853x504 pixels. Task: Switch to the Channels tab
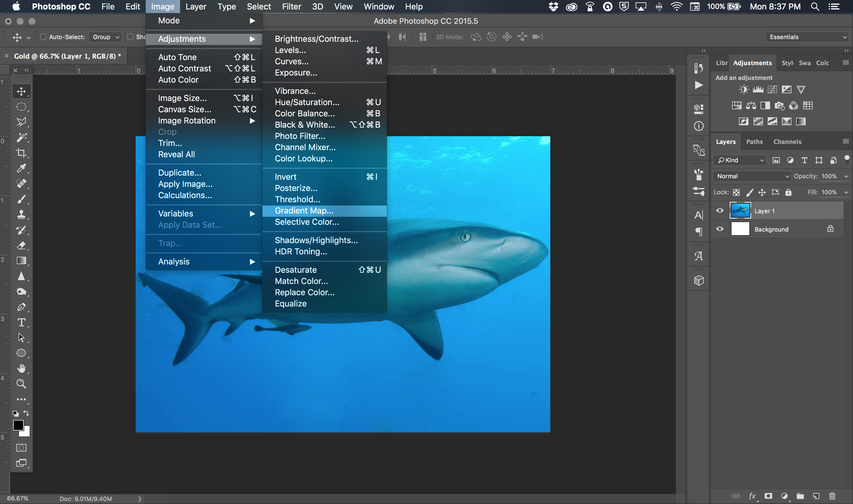[x=788, y=141]
